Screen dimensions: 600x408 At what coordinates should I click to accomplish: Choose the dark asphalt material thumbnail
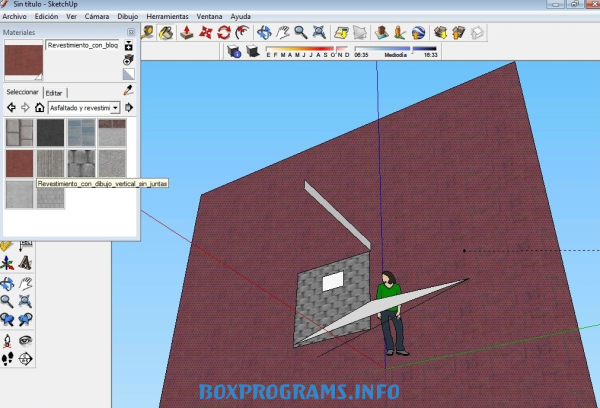50,132
